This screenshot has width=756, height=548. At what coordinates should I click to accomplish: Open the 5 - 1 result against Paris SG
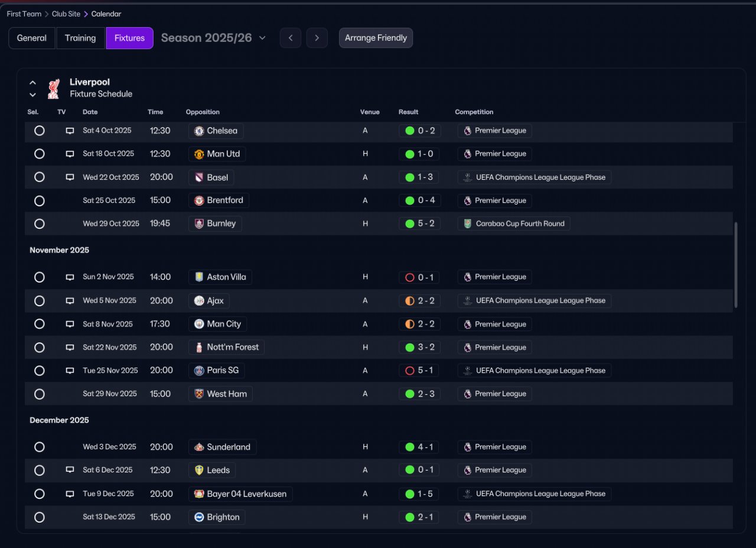419,371
